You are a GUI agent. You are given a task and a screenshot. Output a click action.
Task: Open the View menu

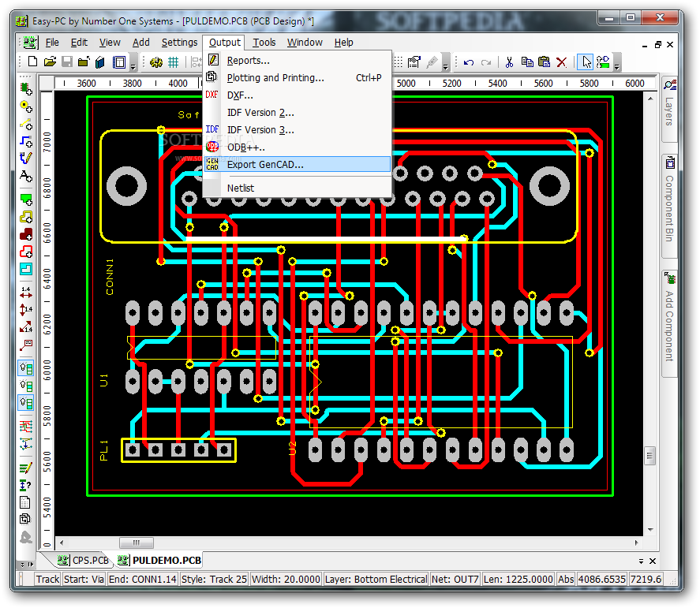point(110,43)
